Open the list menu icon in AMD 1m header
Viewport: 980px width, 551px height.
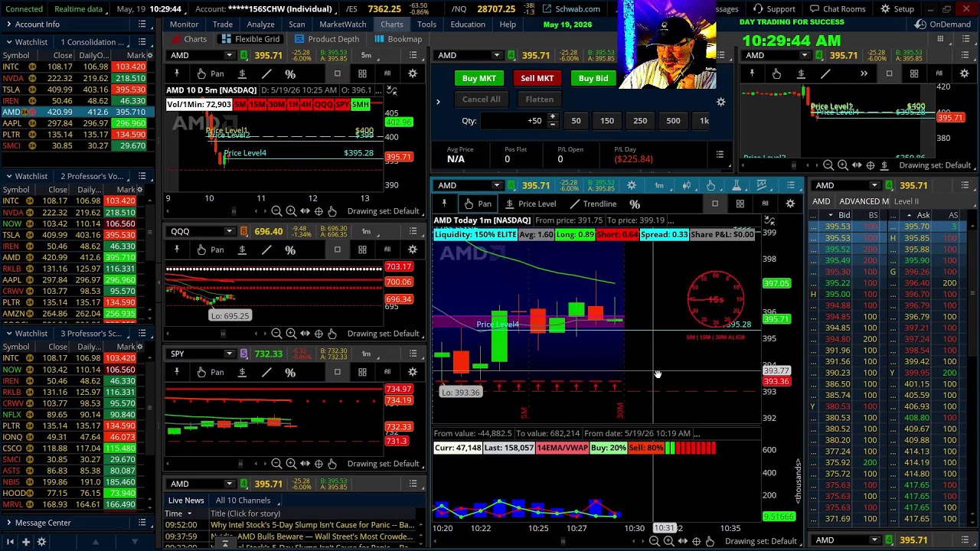(x=791, y=185)
